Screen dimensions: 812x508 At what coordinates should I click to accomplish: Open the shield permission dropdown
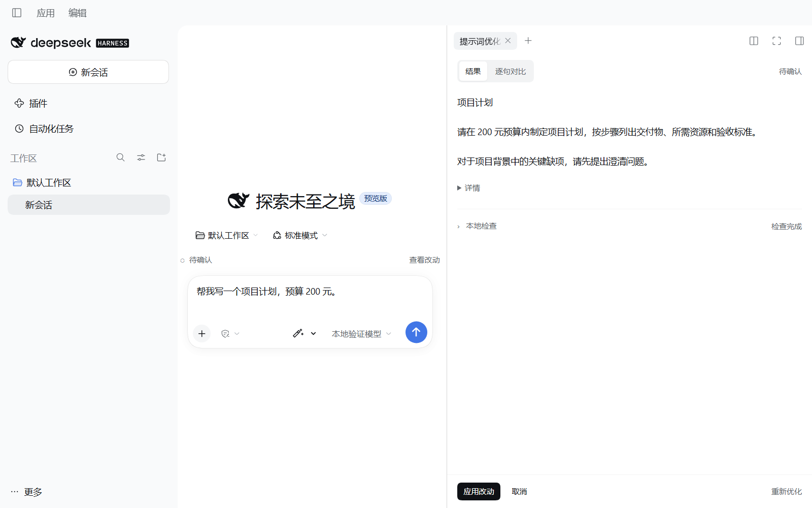tap(230, 334)
